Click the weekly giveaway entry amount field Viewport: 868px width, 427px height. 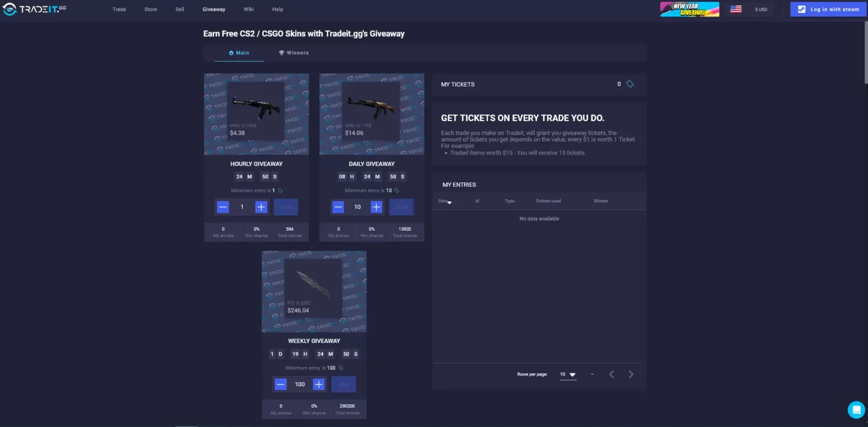300,385
